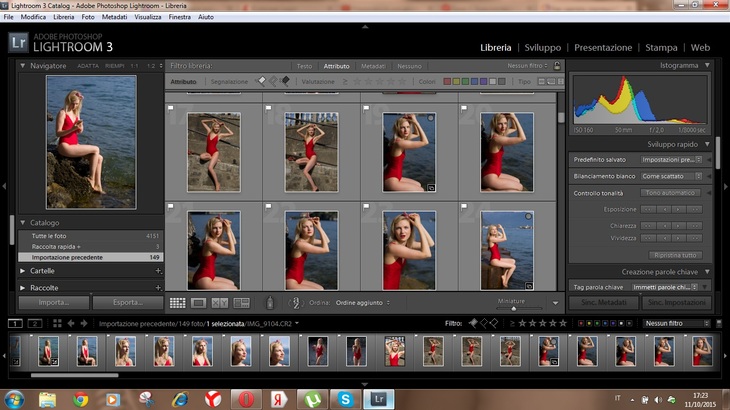
Task: Select Testo filter tab
Action: (x=304, y=66)
